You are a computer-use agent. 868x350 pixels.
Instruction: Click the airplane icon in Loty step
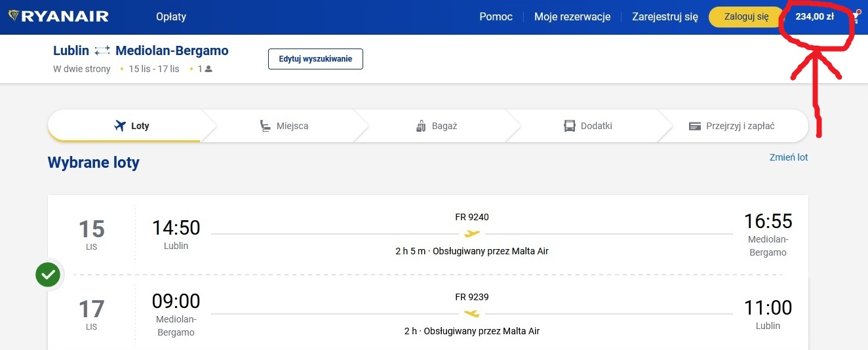tap(119, 126)
